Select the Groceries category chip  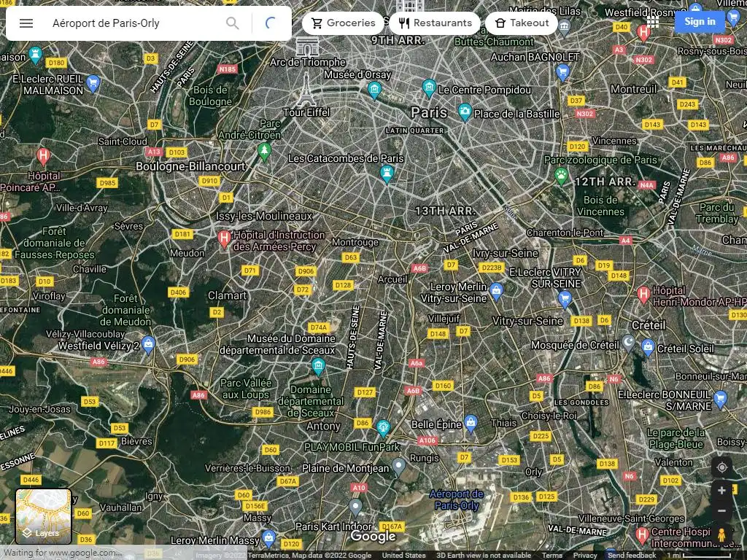click(343, 23)
